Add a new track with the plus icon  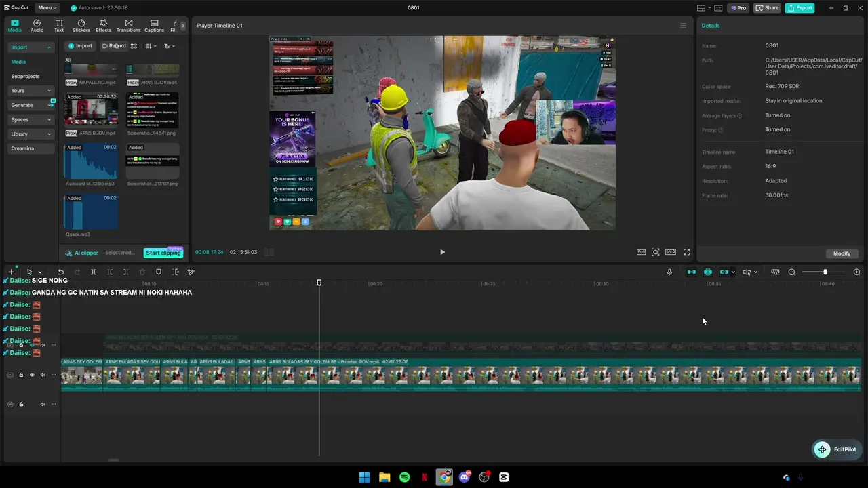click(11, 272)
